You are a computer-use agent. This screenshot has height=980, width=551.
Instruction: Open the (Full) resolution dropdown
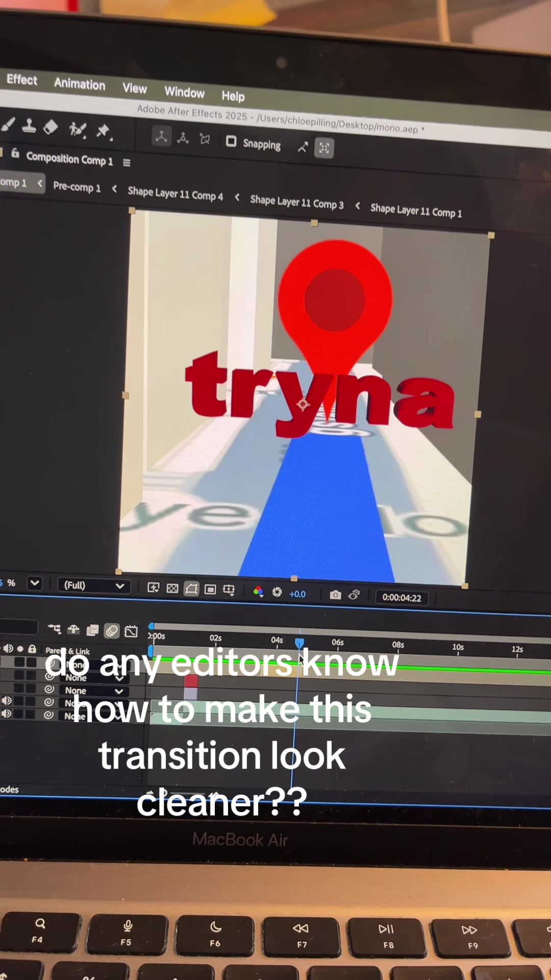(x=94, y=585)
